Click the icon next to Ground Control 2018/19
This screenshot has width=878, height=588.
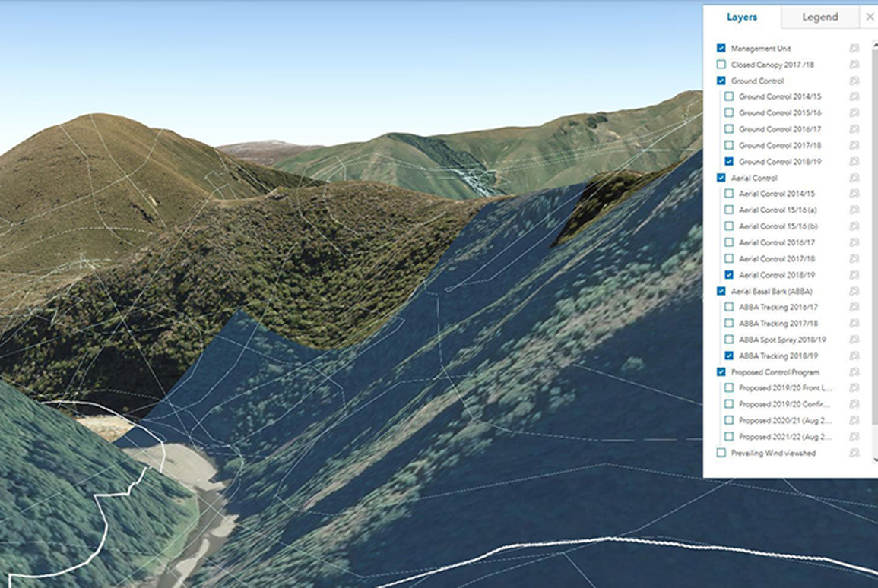(x=854, y=162)
